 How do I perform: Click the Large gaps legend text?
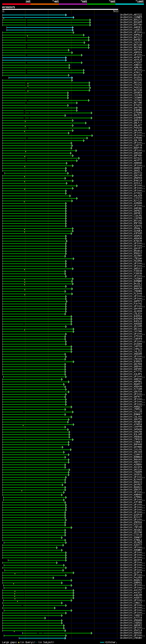(x=28, y=642)
